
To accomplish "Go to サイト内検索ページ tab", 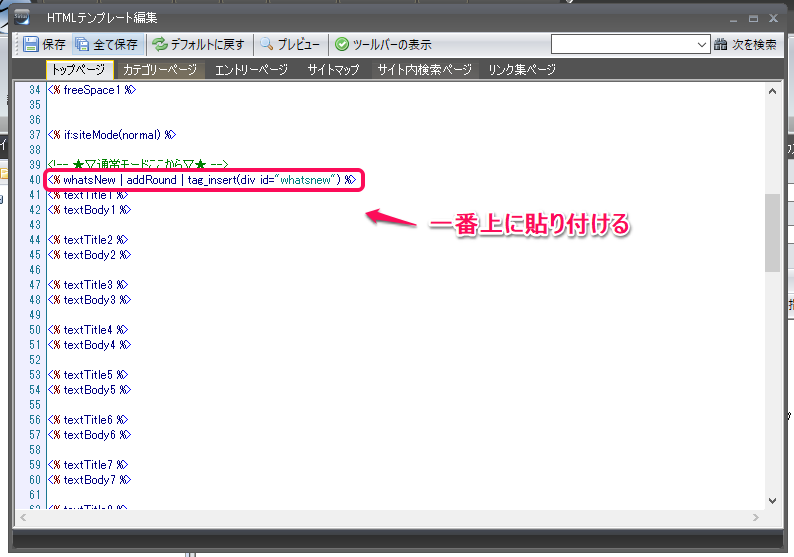I will tap(424, 70).
